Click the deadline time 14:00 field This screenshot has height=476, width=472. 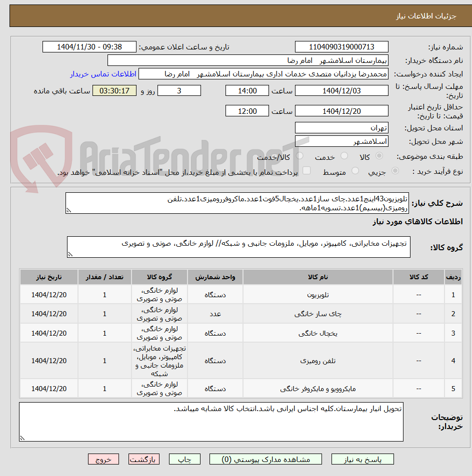click(247, 91)
